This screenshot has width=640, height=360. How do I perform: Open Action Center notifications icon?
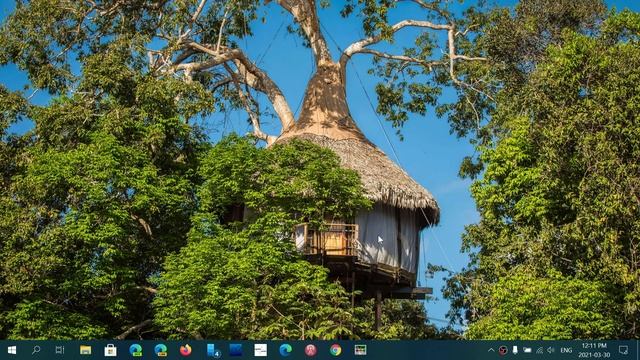[623, 350]
